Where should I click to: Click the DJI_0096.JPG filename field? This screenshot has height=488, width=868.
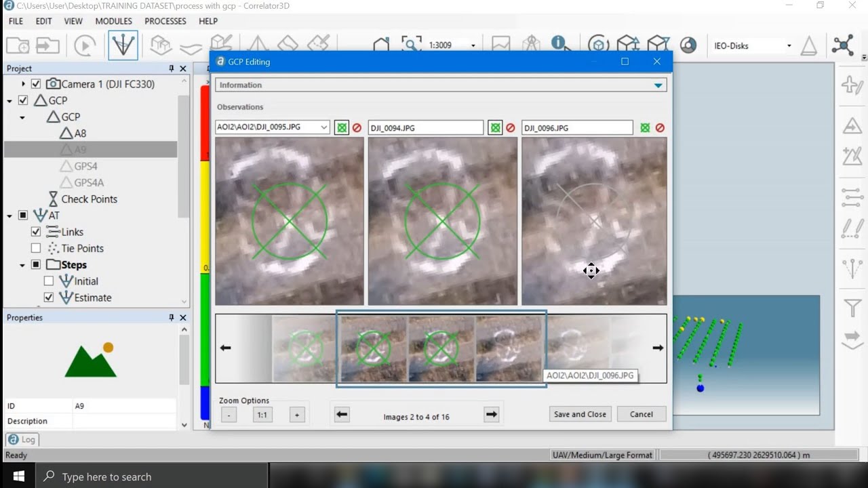[x=577, y=127]
